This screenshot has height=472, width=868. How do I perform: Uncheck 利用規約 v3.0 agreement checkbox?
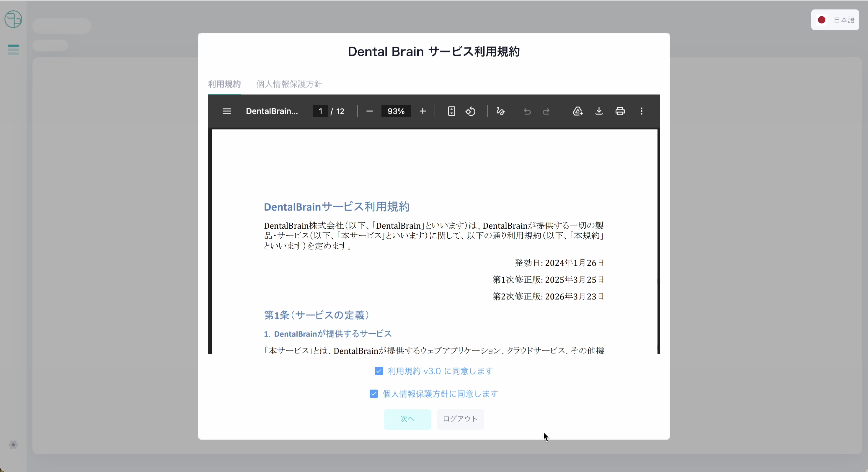379,371
